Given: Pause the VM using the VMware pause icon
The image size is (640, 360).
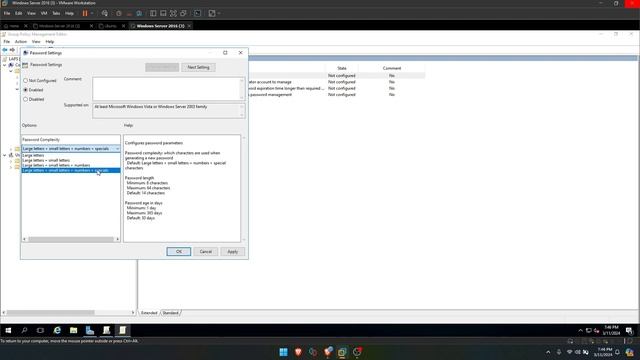Looking at the screenshot, I should click(x=85, y=13).
